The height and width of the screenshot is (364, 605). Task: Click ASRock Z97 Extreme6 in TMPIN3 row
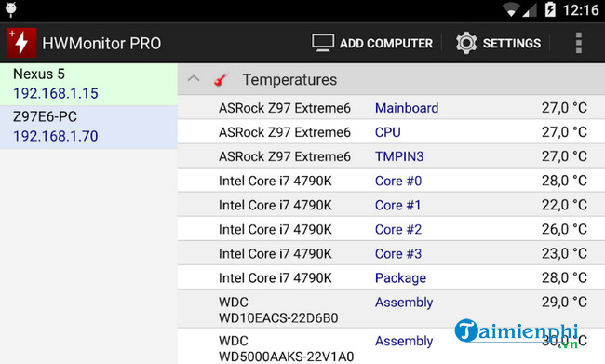[285, 156]
